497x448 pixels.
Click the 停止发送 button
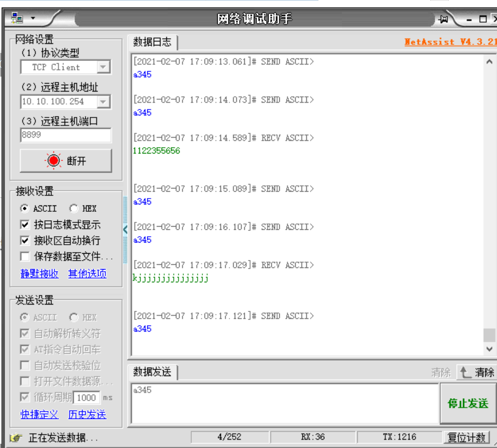click(x=468, y=404)
